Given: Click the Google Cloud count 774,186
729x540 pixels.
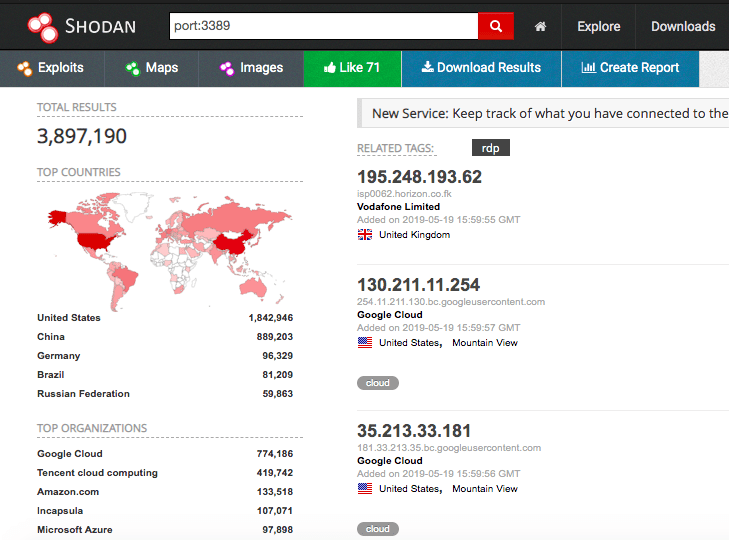Looking at the screenshot, I should point(275,454).
